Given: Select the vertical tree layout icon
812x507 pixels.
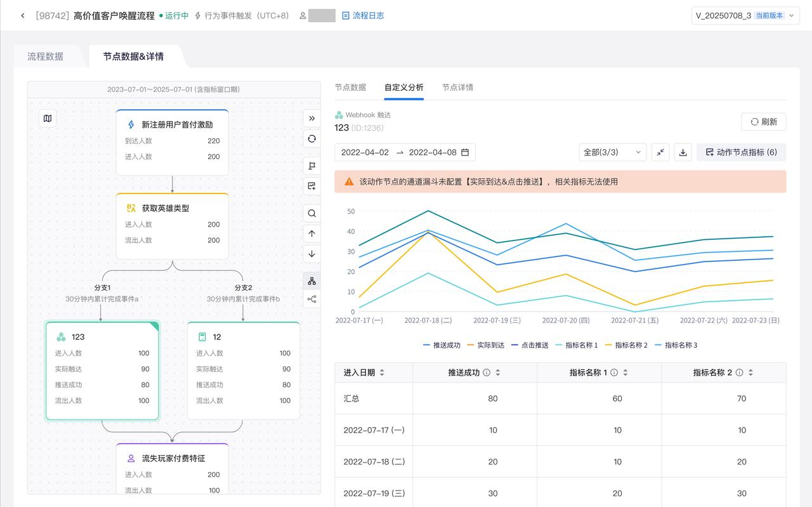Looking at the screenshot, I should 311,281.
